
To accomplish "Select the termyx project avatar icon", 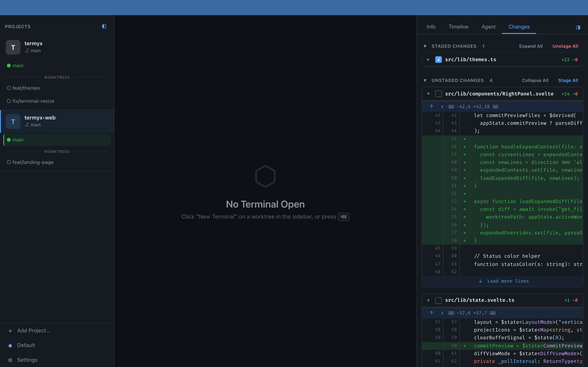I will pos(13,47).
